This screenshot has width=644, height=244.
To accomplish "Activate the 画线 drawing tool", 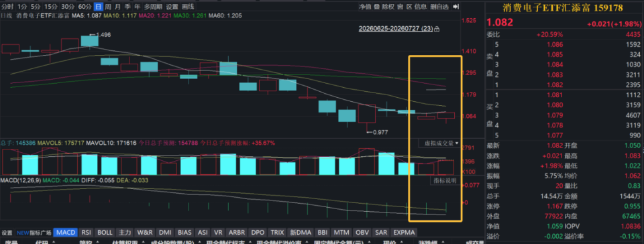I will (x=188, y=7).
